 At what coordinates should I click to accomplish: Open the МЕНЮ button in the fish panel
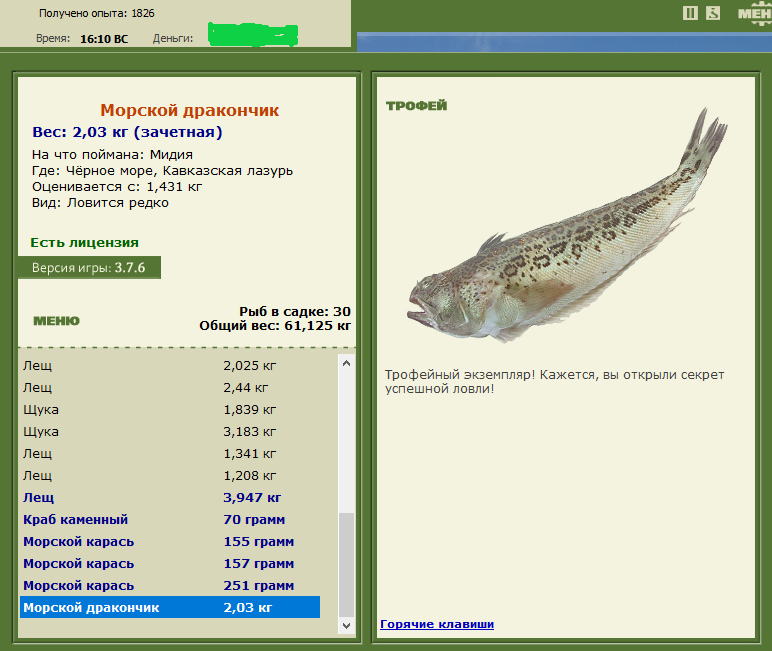[57, 321]
